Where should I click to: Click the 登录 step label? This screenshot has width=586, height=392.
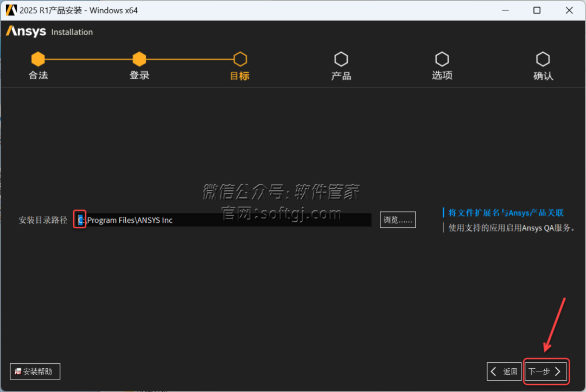click(x=139, y=75)
